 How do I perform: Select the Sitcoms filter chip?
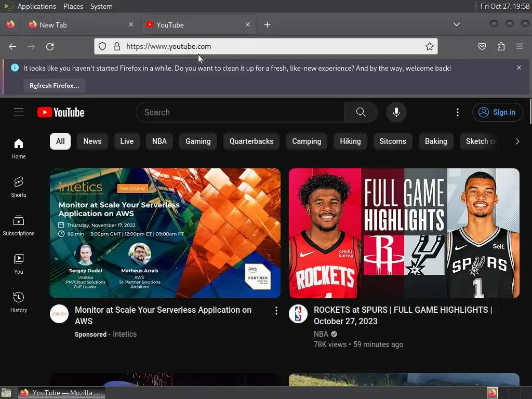click(393, 141)
